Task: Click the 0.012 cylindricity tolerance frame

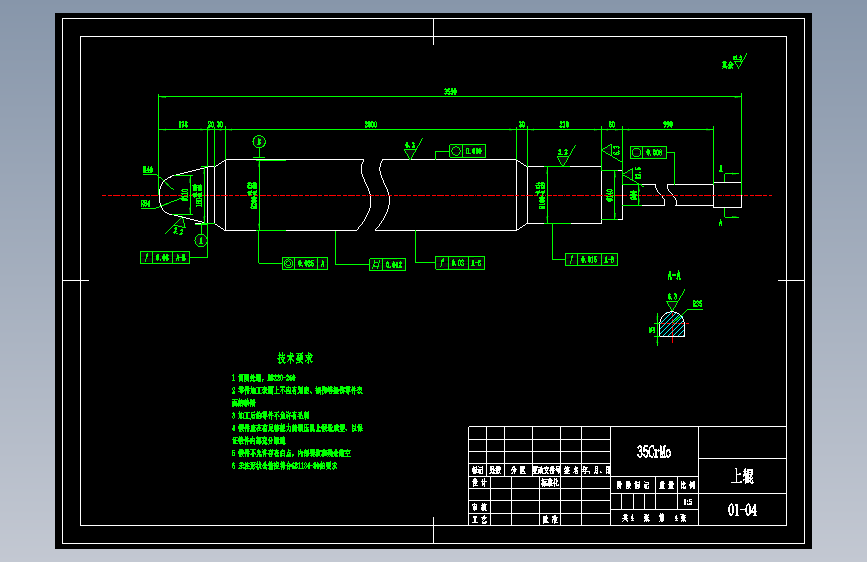Action: 388,264
